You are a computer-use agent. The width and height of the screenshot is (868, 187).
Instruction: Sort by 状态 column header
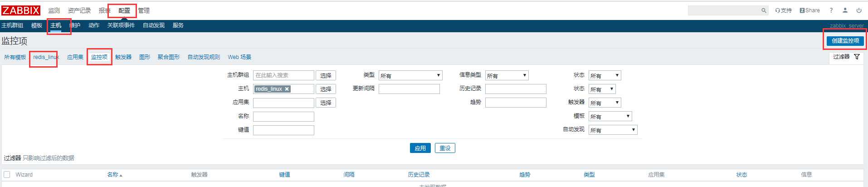coord(741,174)
